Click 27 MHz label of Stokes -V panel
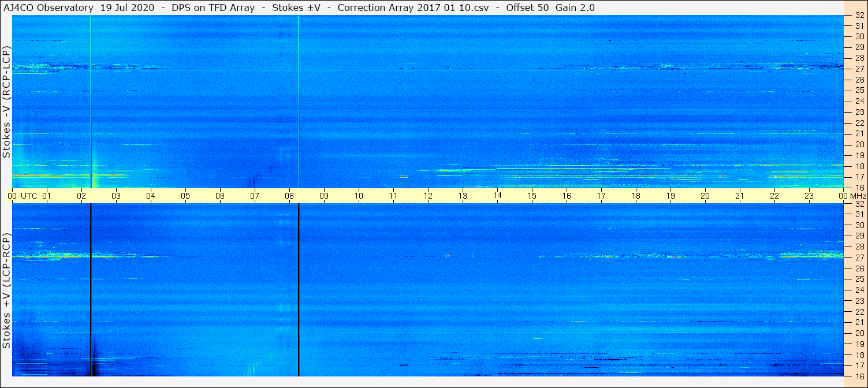This screenshot has height=388, width=868. pyautogui.click(x=859, y=69)
